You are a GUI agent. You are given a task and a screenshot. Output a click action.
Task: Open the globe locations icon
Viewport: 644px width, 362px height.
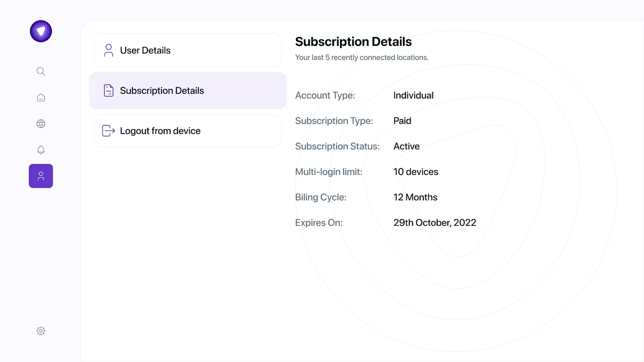tap(41, 124)
